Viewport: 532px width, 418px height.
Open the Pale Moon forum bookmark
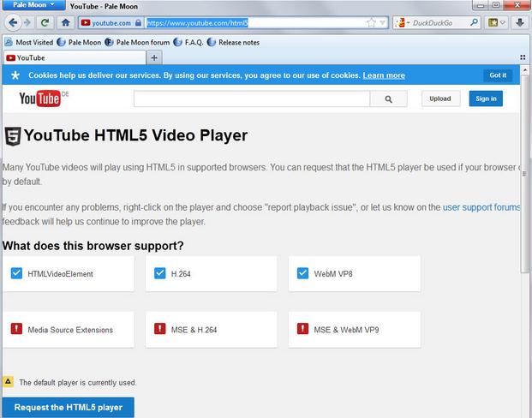click(x=137, y=43)
